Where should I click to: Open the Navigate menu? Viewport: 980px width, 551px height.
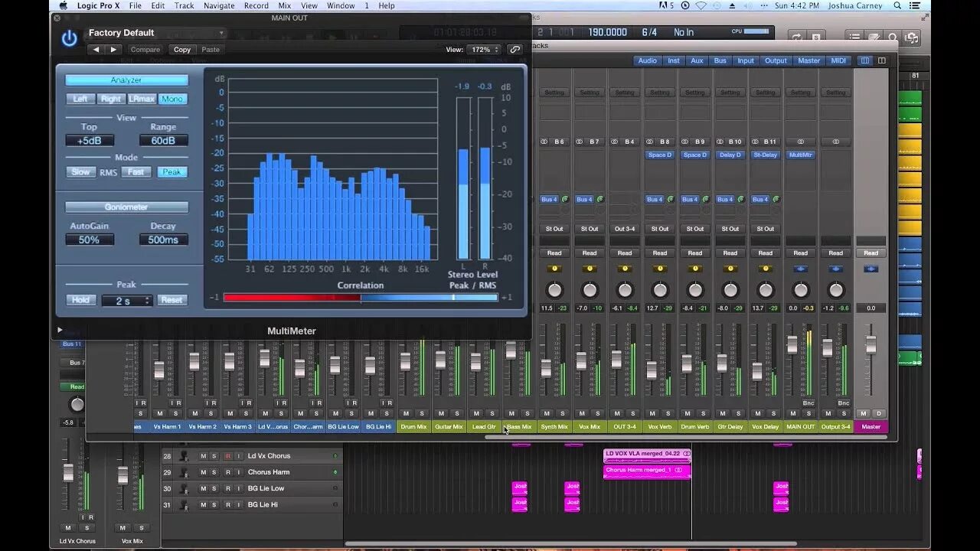tap(219, 5)
